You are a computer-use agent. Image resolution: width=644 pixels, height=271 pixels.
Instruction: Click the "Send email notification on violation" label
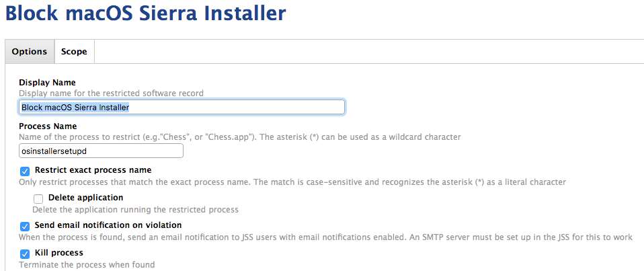[x=108, y=225]
